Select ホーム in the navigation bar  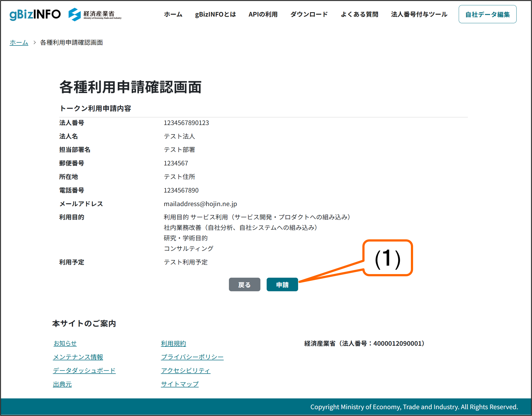click(x=174, y=15)
